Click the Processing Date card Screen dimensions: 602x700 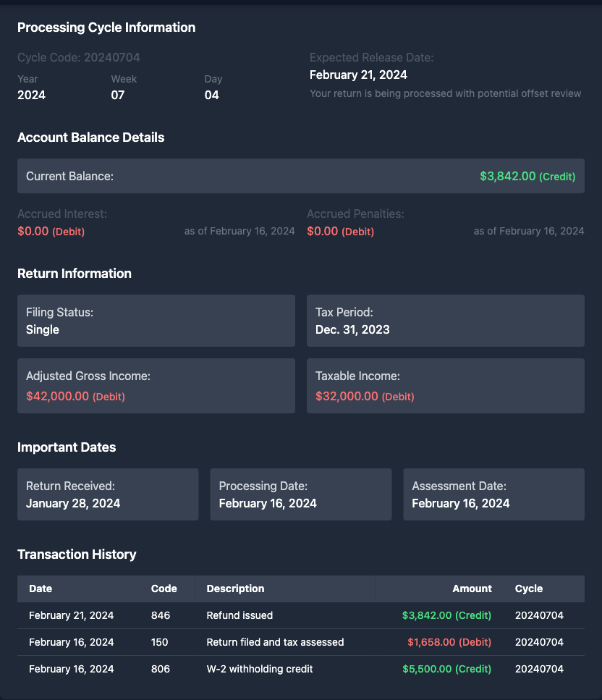click(300, 494)
